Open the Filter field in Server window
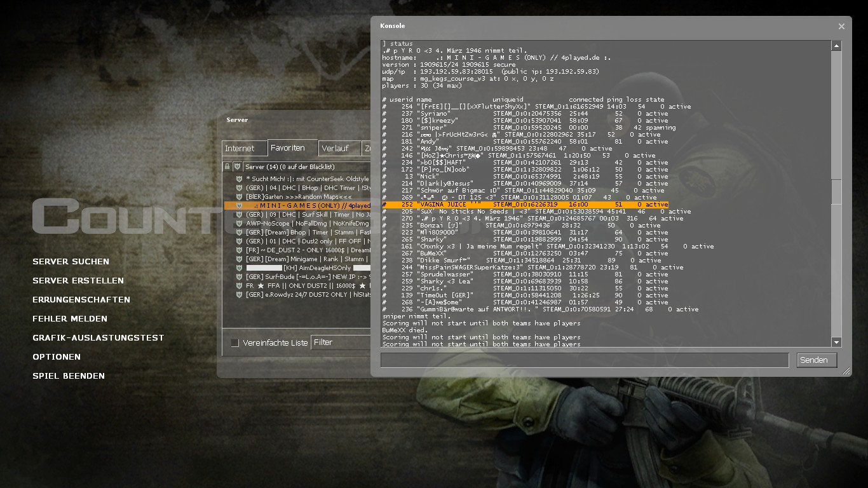Screen dimensions: 868x488 [x=341, y=342]
